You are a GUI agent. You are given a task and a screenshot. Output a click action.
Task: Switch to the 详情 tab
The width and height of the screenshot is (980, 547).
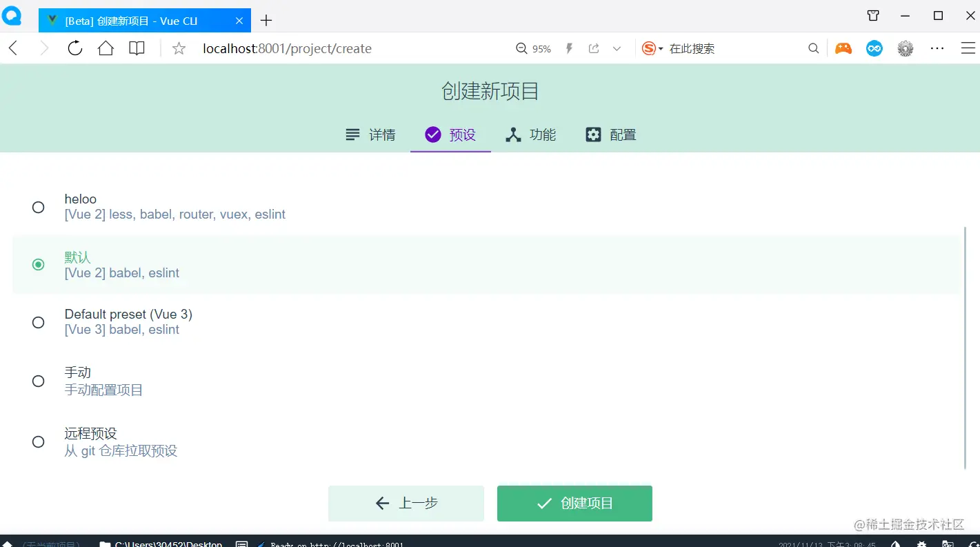[x=371, y=135]
